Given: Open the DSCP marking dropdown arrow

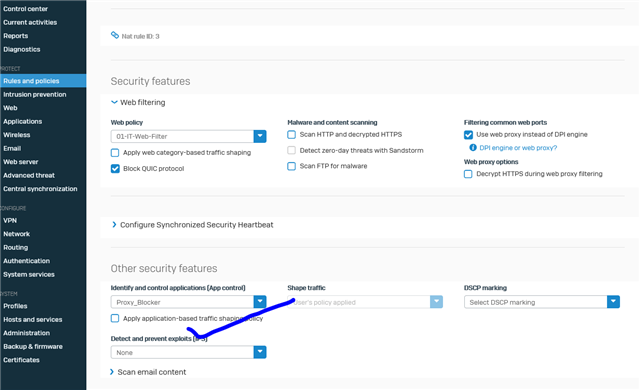Looking at the screenshot, I should (613, 302).
